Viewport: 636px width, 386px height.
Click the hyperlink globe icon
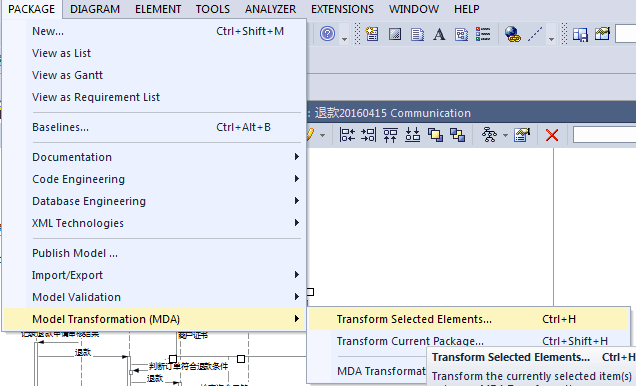(x=513, y=34)
